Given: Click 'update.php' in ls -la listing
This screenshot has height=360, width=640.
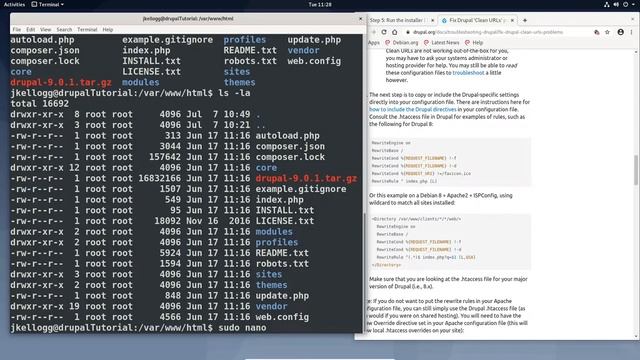Looking at the screenshot, I should point(282,296).
